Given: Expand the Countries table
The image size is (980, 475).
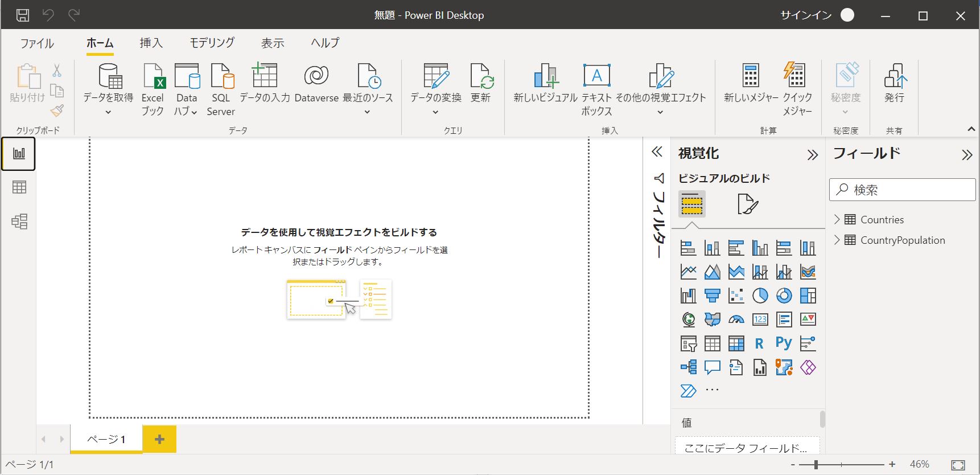Looking at the screenshot, I should pyautogui.click(x=837, y=219).
